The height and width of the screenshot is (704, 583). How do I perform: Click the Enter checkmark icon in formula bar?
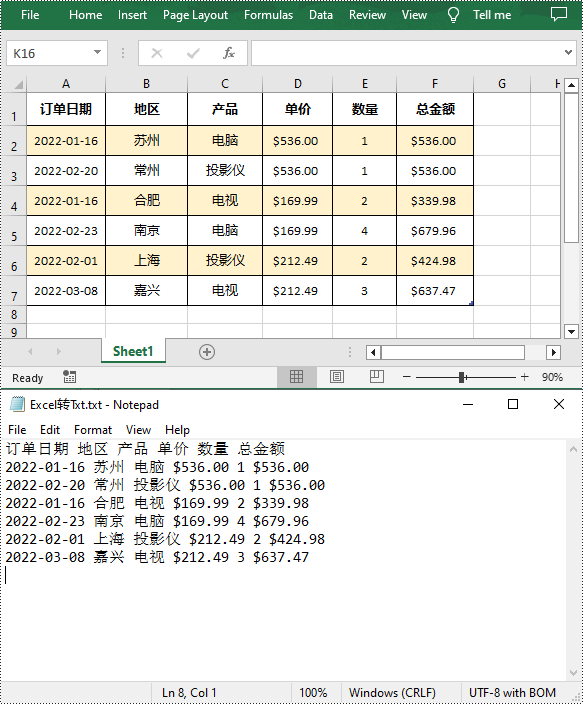(193, 53)
